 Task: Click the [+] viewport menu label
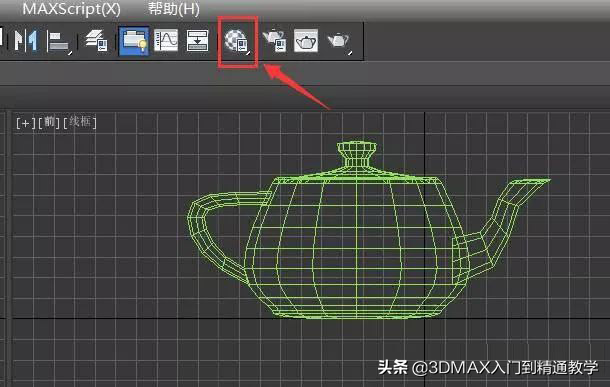click(x=26, y=123)
